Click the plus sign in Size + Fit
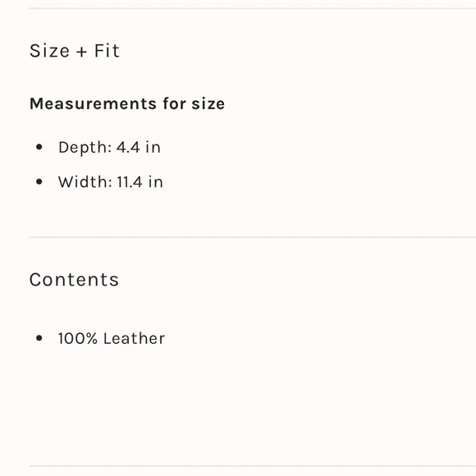 [x=81, y=52]
